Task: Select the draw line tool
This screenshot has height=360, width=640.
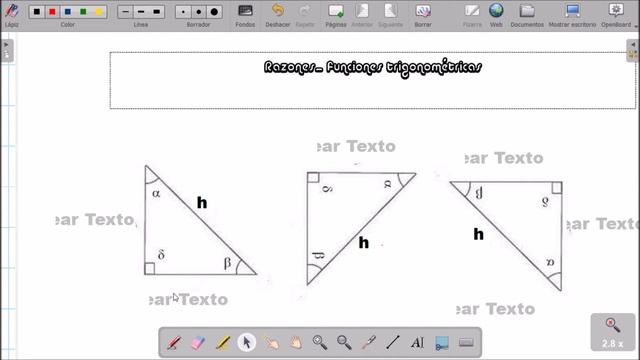Action: pyautogui.click(x=393, y=342)
